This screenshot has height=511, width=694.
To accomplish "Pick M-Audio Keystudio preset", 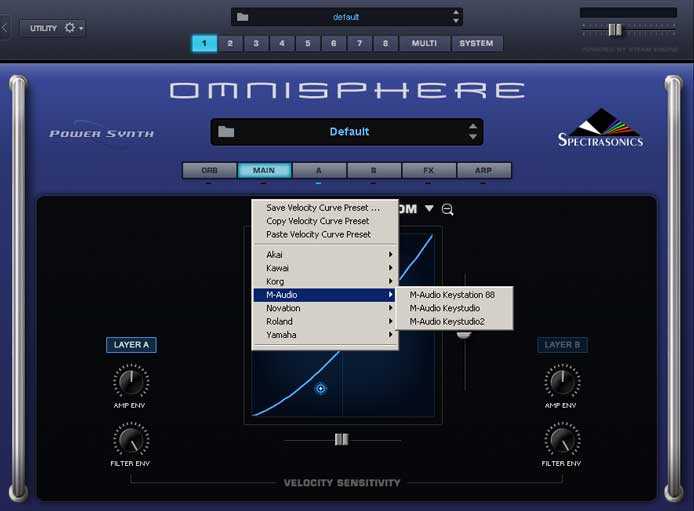I will pyautogui.click(x=455, y=308).
